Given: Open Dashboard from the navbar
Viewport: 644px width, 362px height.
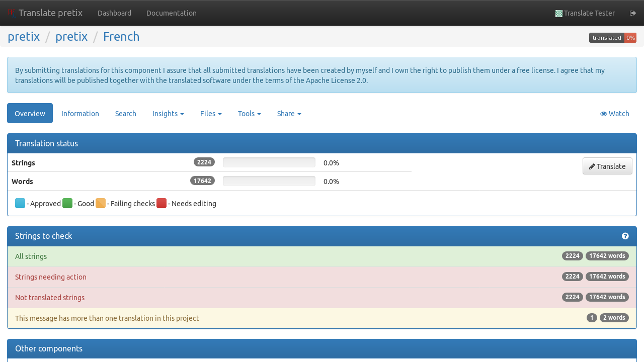Looking at the screenshot, I should (x=114, y=13).
